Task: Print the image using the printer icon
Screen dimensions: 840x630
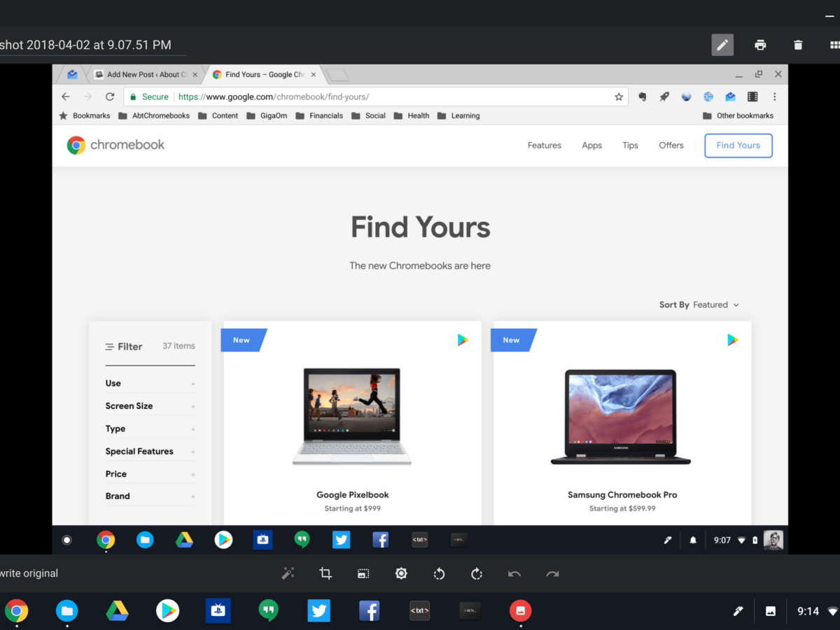Action: (760, 45)
